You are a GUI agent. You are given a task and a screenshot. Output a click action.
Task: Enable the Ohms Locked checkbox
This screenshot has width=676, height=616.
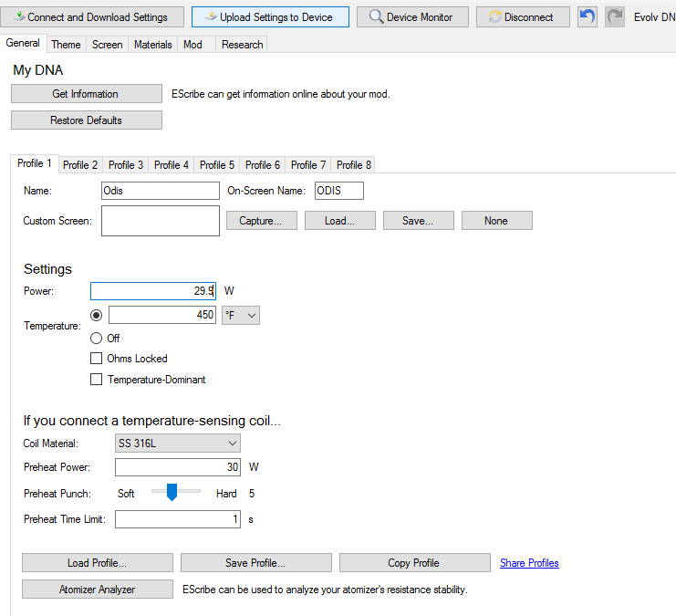point(97,359)
